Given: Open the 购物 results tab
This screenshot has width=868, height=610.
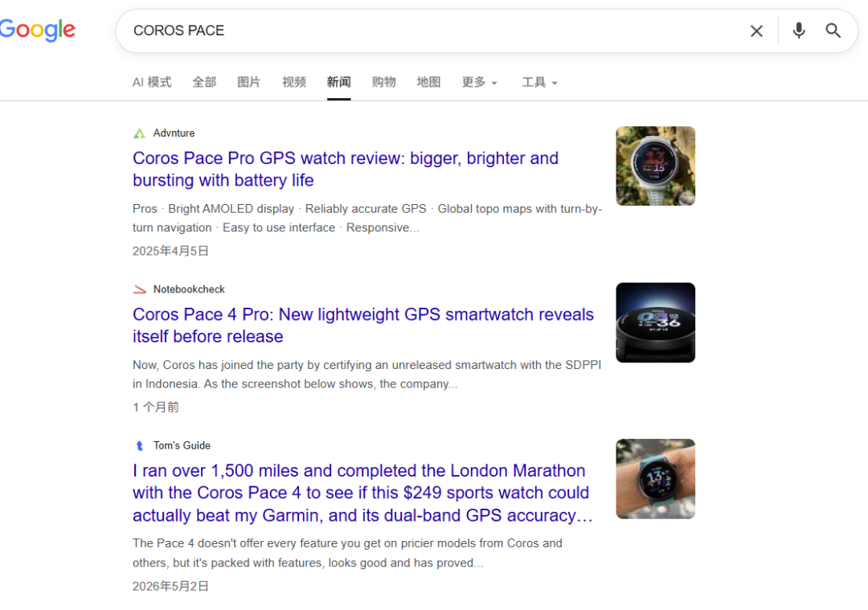Looking at the screenshot, I should pos(383,82).
